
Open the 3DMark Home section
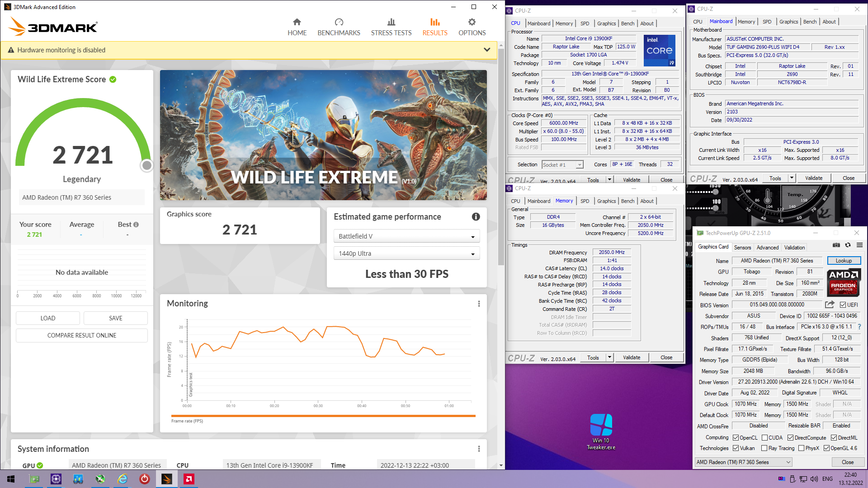click(x=297, y=27)
